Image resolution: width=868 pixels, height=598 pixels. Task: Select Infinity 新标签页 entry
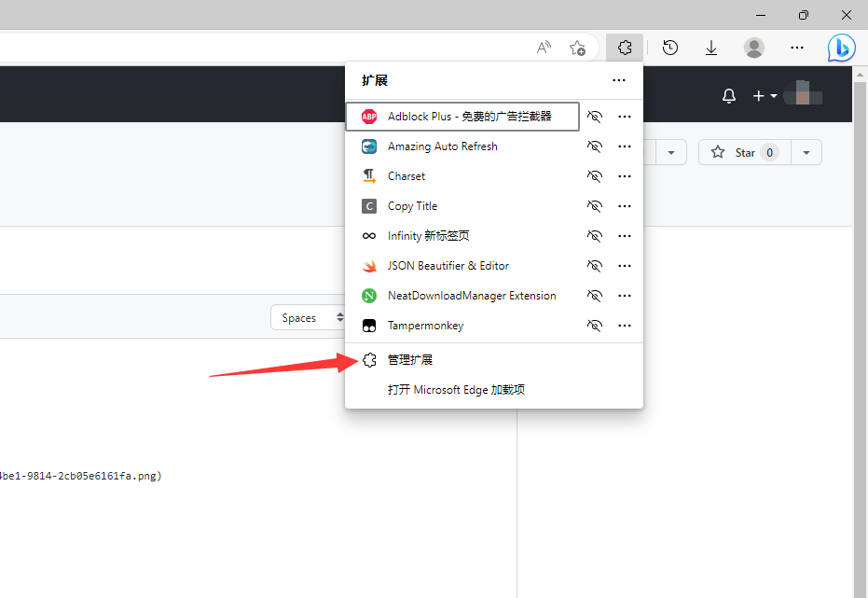click(x=462, y=236)
